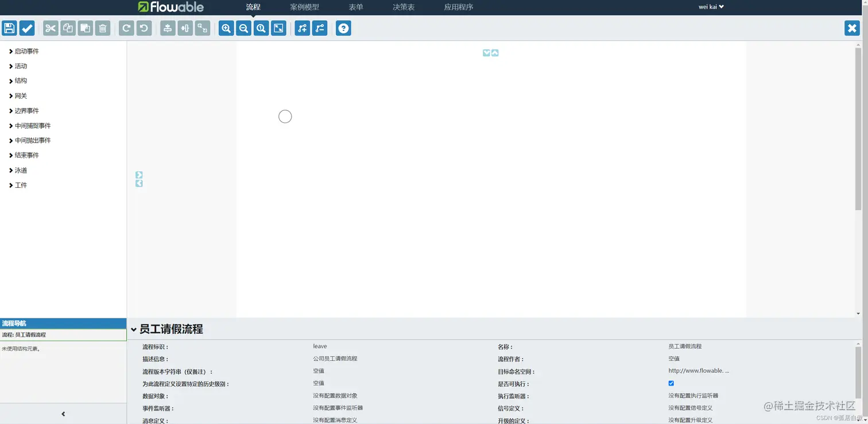Reset zoom to actual size icon
The height and width of the screenshot is (424, 868).
261,28
